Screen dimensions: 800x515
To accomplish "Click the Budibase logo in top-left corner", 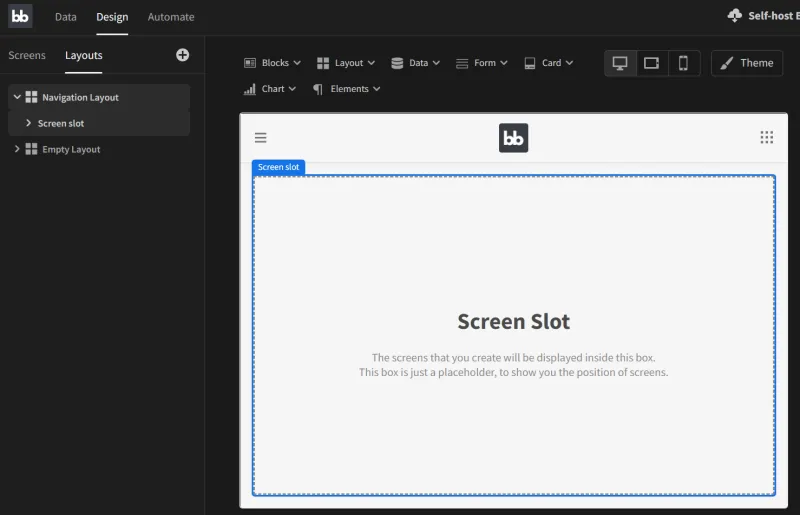I will click(x=20, y=16).
